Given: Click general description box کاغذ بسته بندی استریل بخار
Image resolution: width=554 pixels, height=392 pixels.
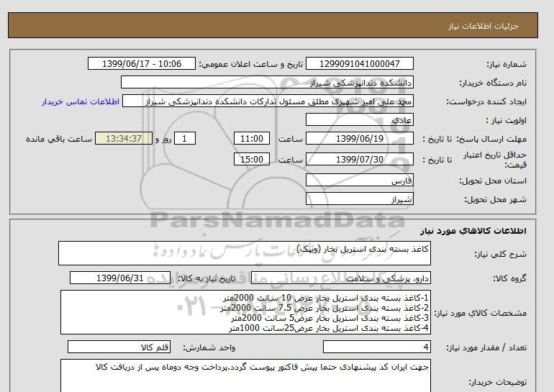Looking at the screenshot, I should tap(245, 253).
